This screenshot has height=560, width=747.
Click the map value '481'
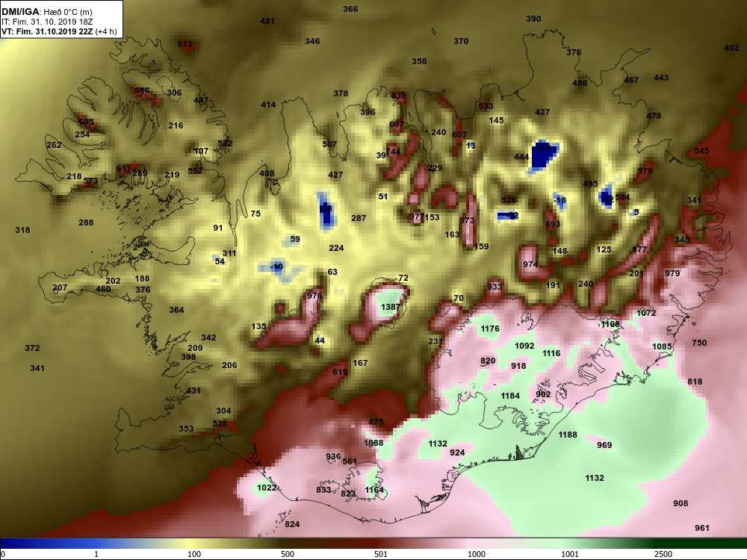point(267,21)
